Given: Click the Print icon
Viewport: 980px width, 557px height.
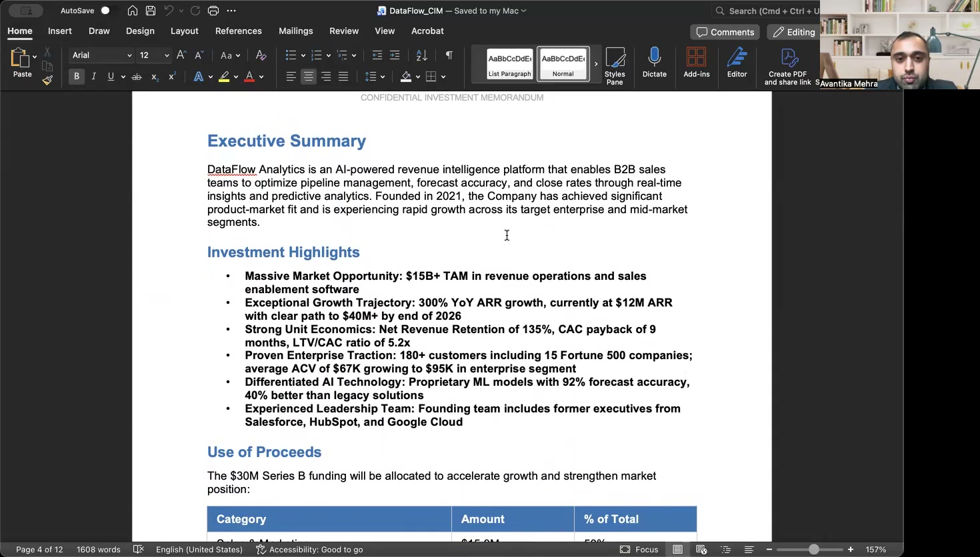Looking at the screenshot, I should (x=213, y=11).
